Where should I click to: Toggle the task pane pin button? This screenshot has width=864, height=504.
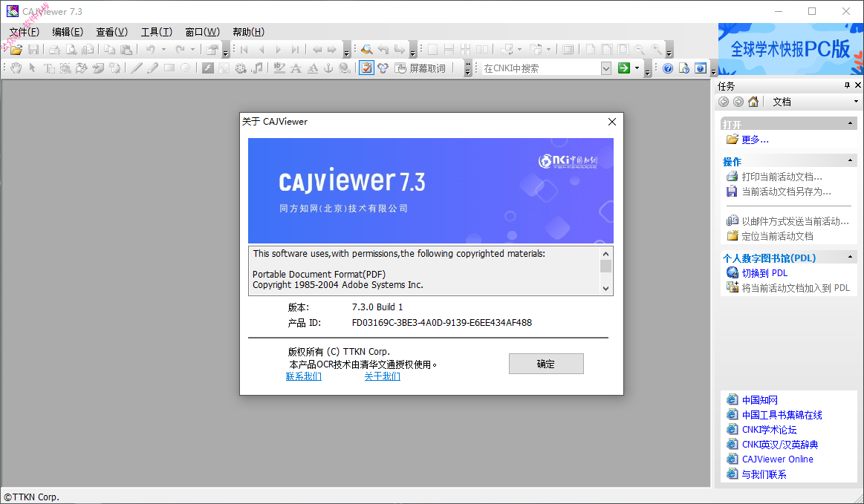[x=847, y=85]
